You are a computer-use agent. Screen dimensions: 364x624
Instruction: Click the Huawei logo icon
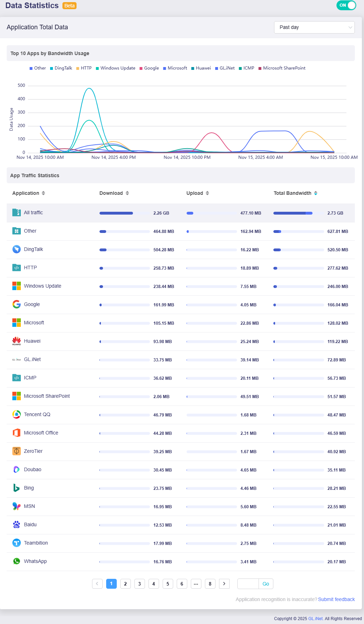[x=17, y=341]
